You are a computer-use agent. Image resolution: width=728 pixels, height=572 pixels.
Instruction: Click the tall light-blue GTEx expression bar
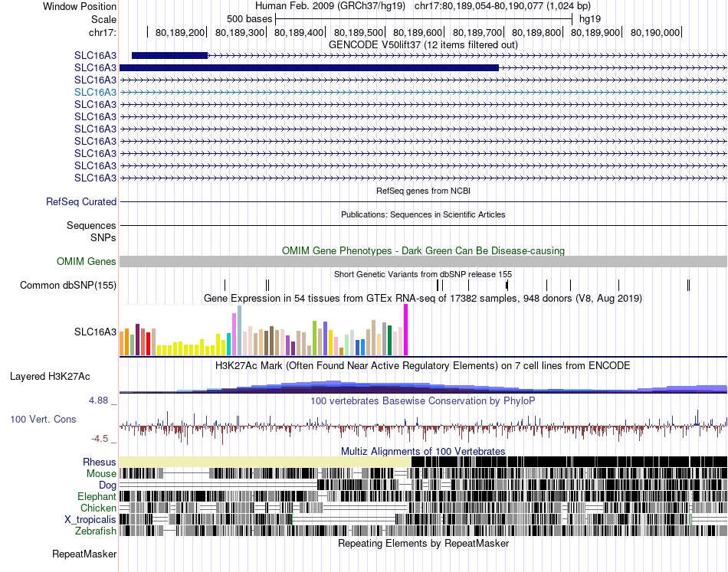click(239, 330)
